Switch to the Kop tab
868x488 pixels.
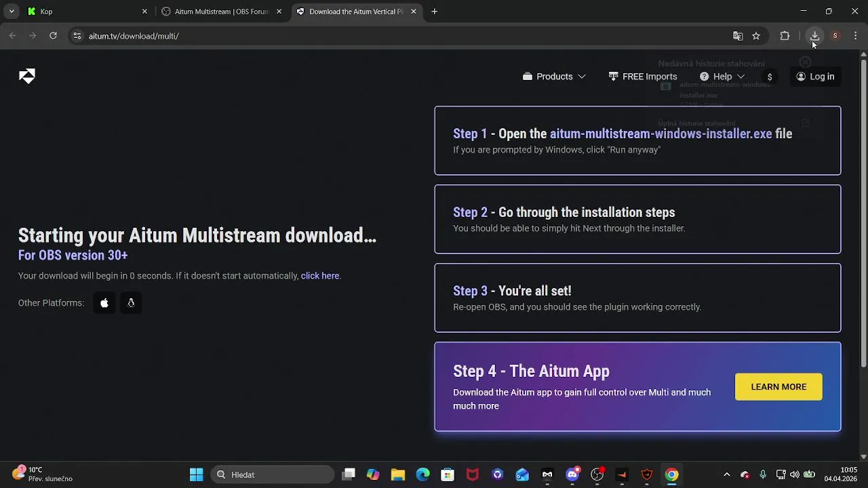point(88,12)
